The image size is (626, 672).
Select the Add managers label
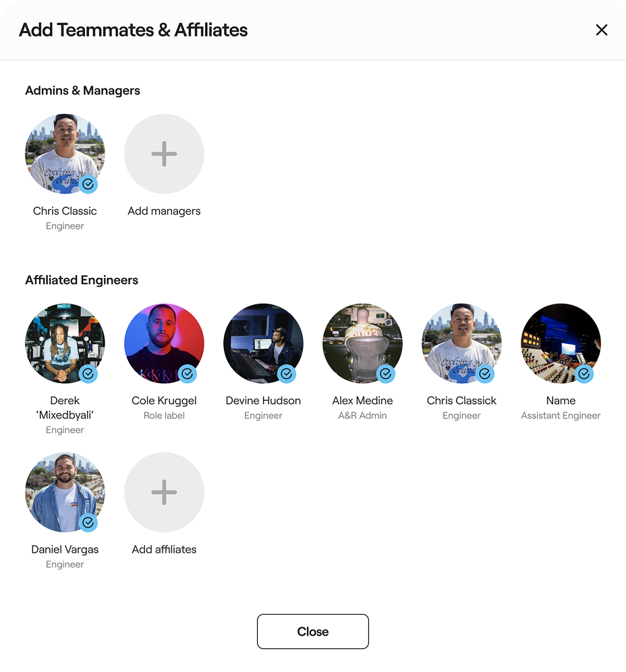pos(164,211)
